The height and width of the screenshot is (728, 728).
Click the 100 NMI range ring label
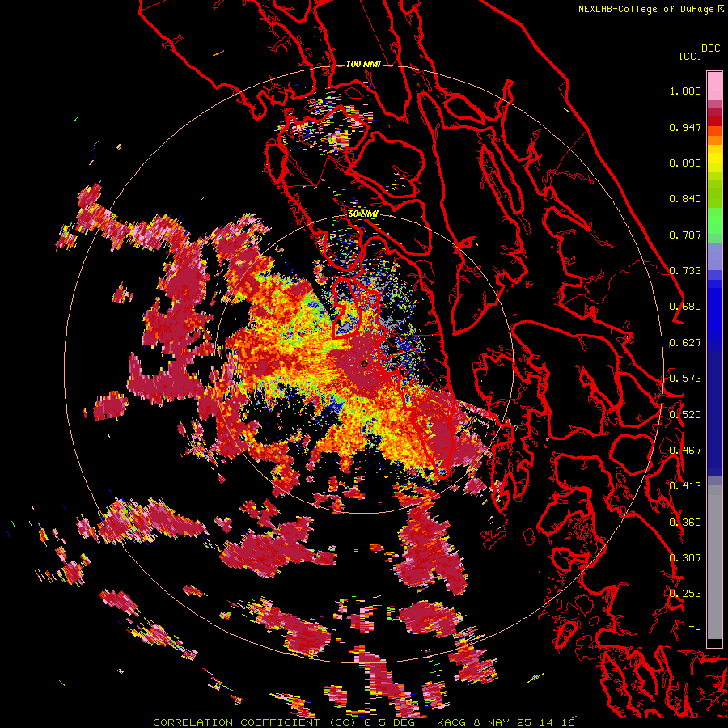pos(363,64)
